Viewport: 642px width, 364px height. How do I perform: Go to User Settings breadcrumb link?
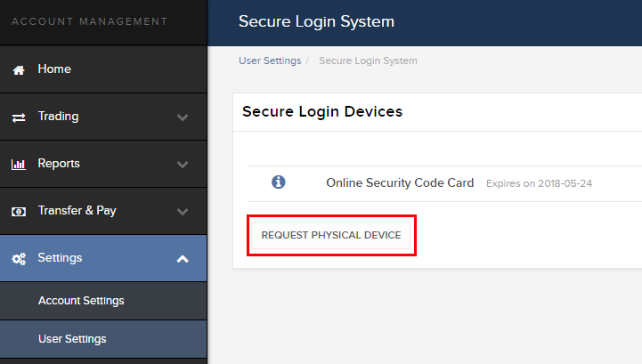point(270,61)
